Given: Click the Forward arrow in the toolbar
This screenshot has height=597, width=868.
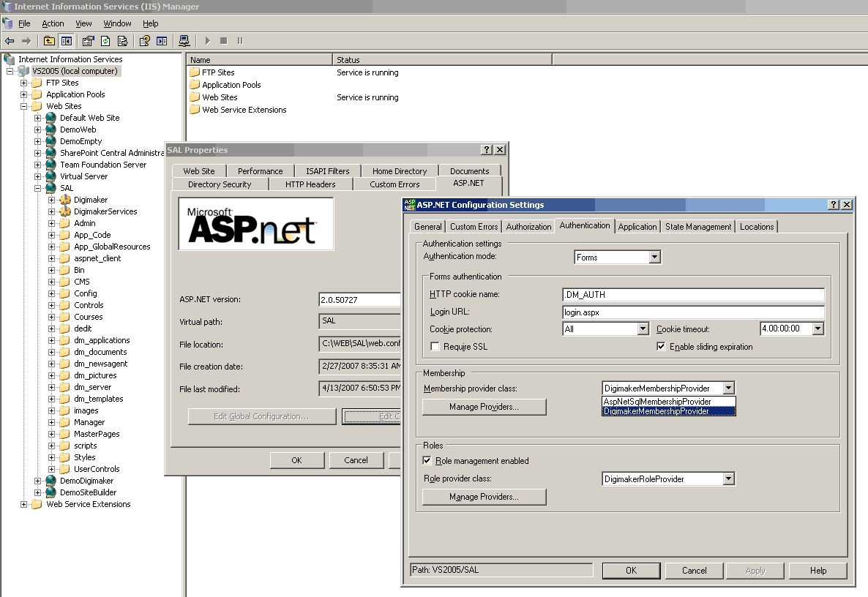Looking at the screenshot, I should [x=26, y=41].
